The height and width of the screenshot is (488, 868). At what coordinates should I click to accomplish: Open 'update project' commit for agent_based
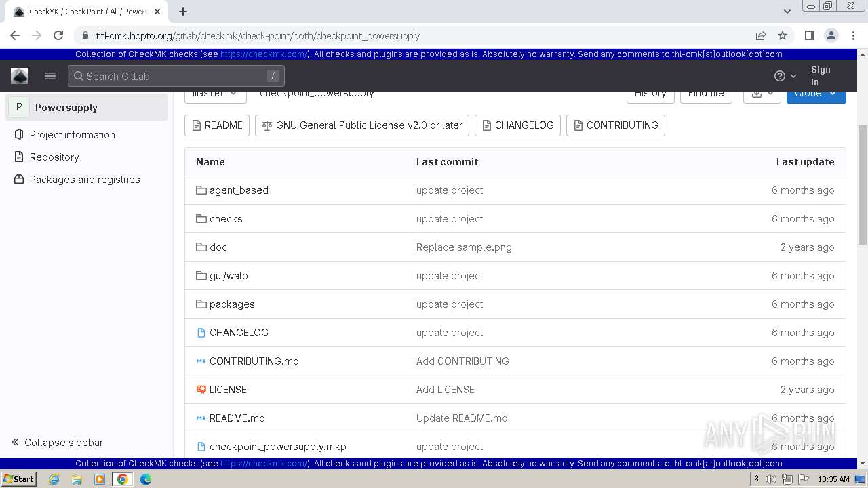[x=450, y=190]
